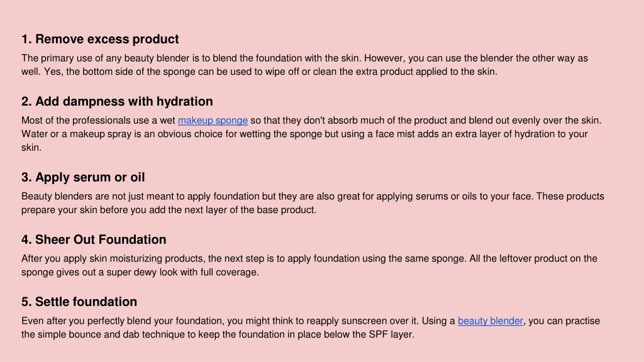Click the paragraph about super dewy look
The image size is (644, 362).
point(309,265)
